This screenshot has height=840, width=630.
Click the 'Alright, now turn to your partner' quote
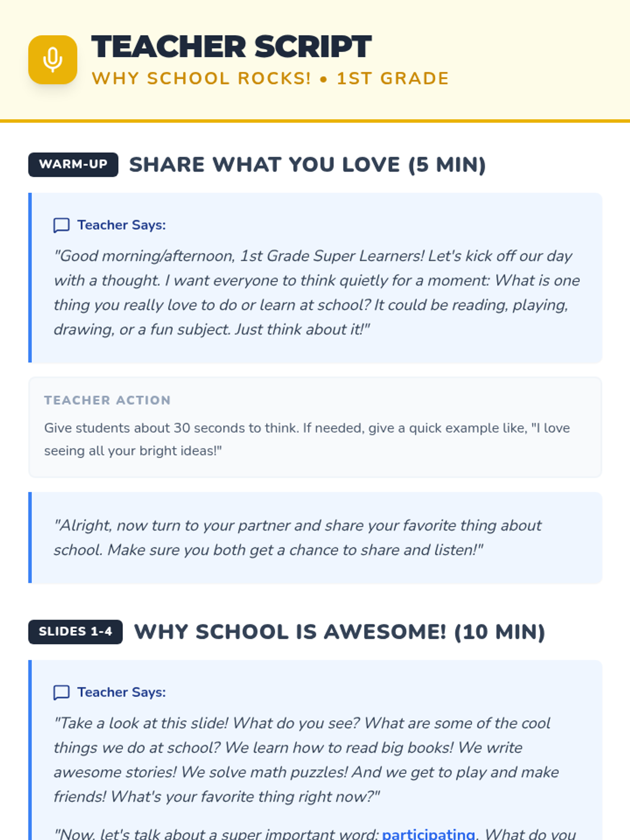pos(298,538)
